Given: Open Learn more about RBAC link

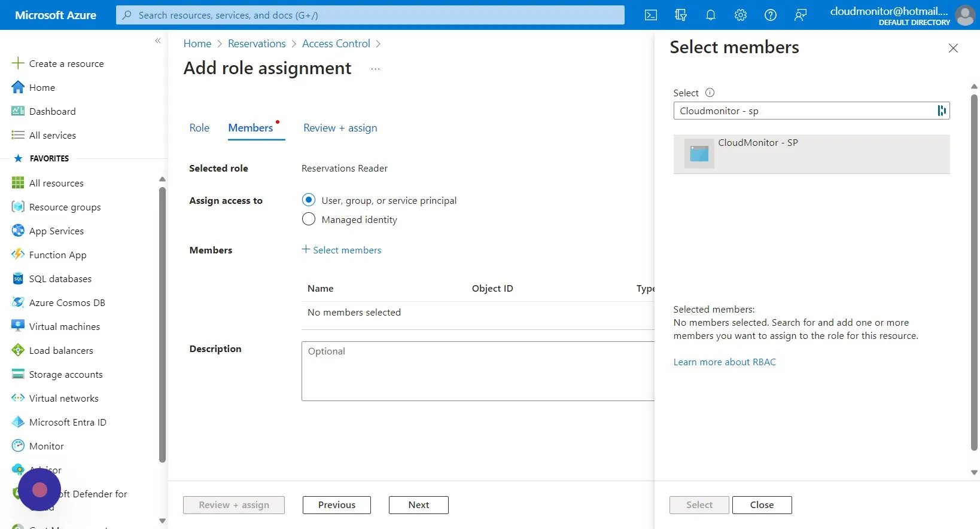Looking at the screenshot, I should (725, 362).
